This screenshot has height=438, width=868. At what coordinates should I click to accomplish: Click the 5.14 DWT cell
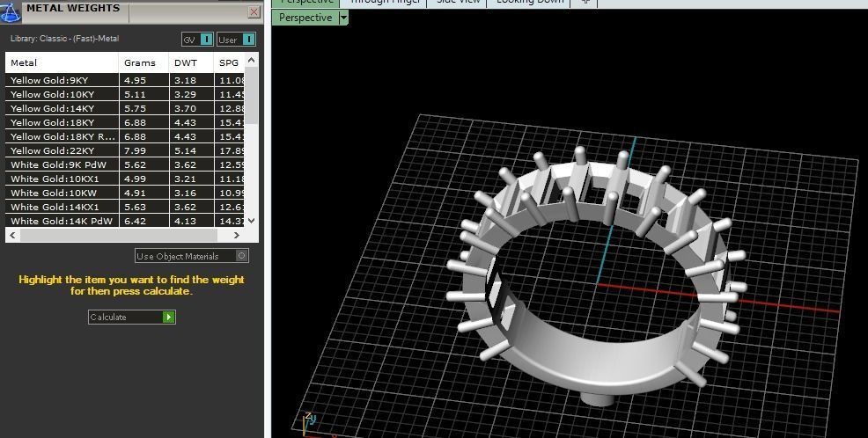coord(192,150)
